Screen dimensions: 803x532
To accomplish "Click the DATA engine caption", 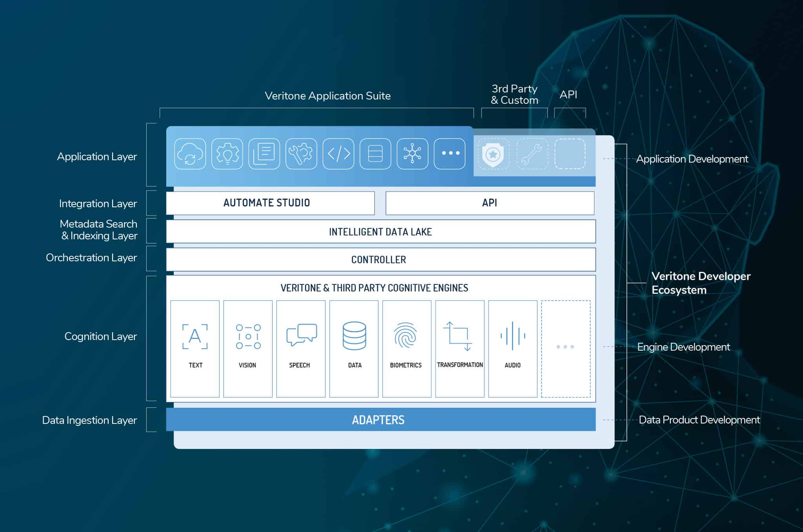I will click(x=355, y=365).
